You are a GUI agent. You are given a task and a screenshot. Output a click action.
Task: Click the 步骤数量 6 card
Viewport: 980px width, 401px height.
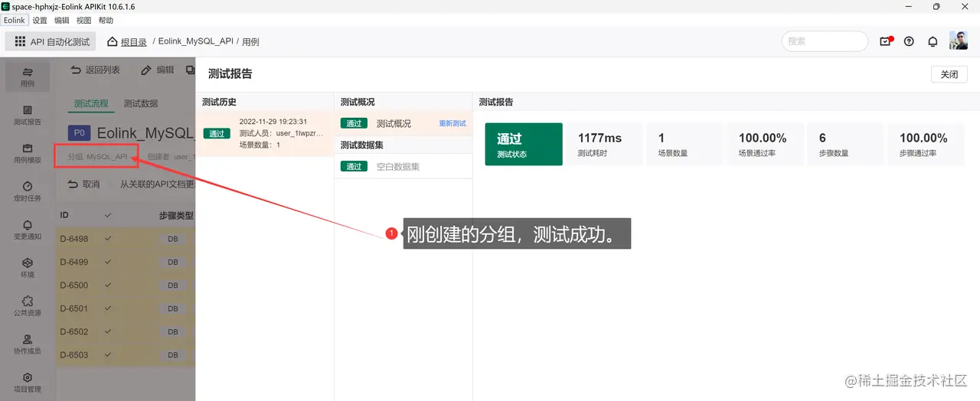[x=845, y=144]
